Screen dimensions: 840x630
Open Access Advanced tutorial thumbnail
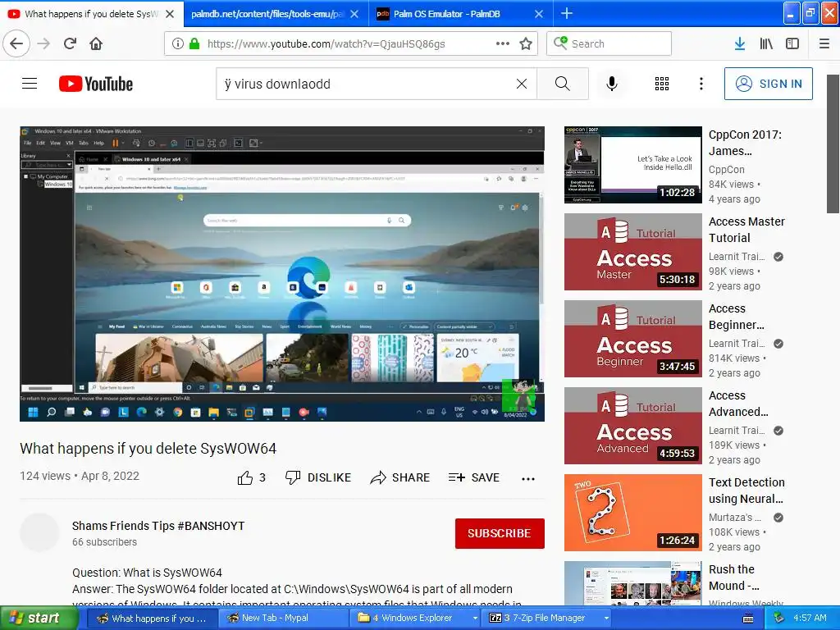pyautogui.click(x=632, y=426)
